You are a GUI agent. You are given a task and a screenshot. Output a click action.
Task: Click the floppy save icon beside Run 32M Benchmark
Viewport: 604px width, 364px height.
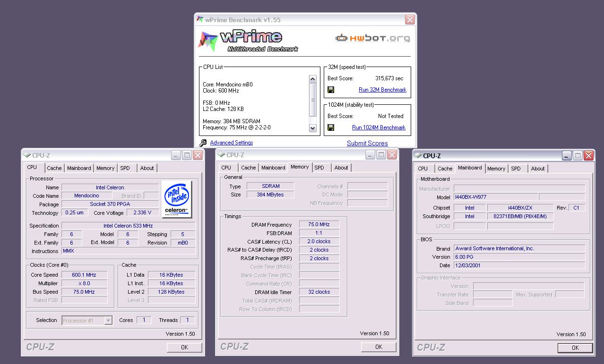pyautogui.click(x=331, y=90)
